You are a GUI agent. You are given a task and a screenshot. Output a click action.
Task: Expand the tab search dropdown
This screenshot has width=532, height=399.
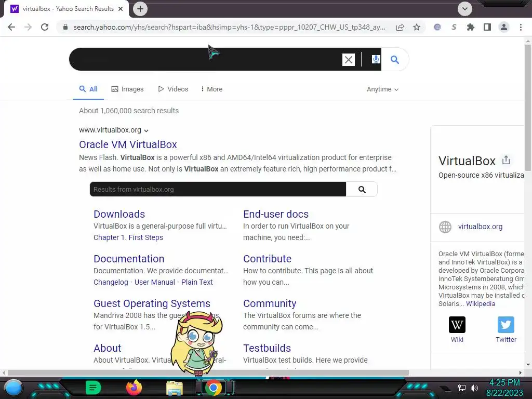465,9
